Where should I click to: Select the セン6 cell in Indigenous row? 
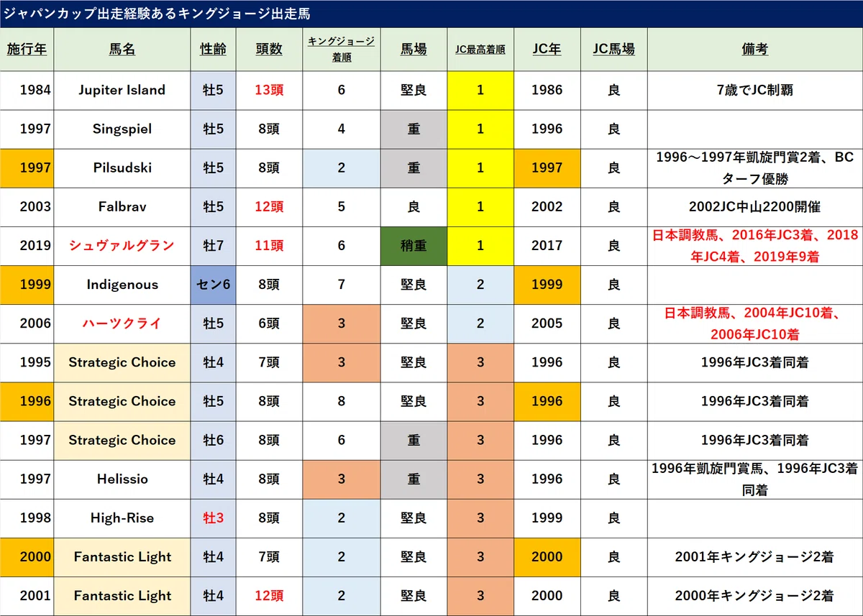pyautogui.click(x=213, y=285)
